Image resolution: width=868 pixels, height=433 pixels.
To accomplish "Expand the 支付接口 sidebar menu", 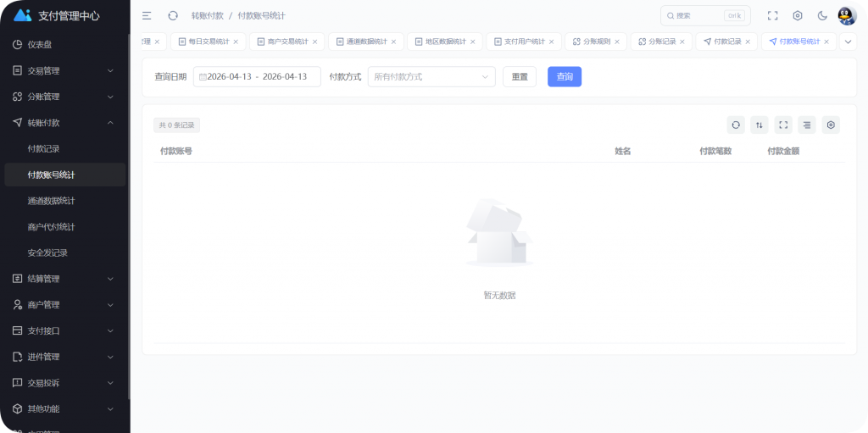I will click(64, 331).
